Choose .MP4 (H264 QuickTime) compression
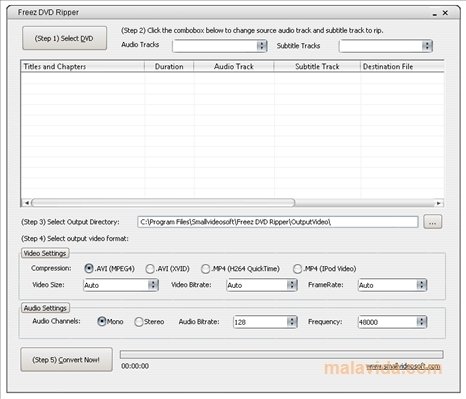 pyautogui.click(x=240, y=269)
